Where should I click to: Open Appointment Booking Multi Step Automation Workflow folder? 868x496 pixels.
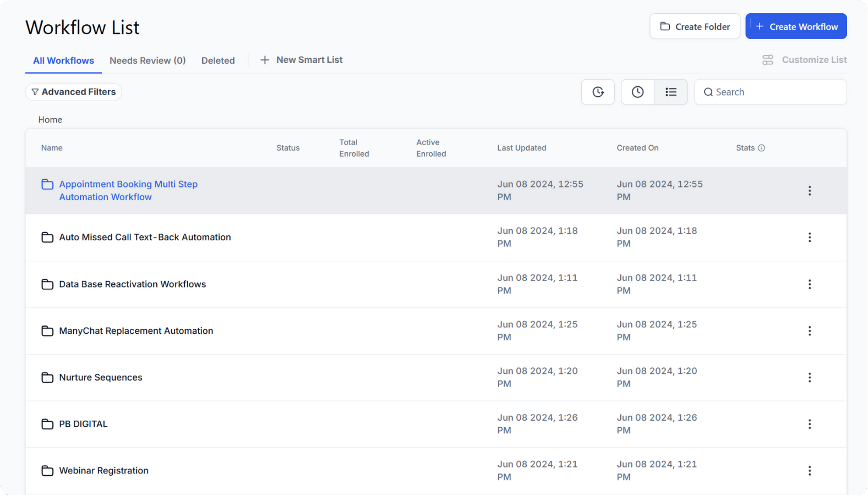click(x=128, y=190)
